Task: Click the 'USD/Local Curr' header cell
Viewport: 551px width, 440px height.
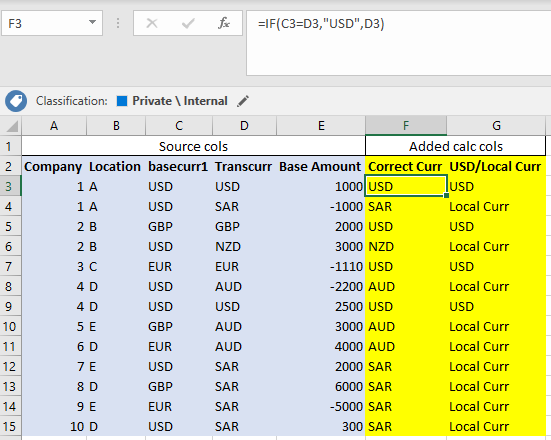Action: click(496, 166)
